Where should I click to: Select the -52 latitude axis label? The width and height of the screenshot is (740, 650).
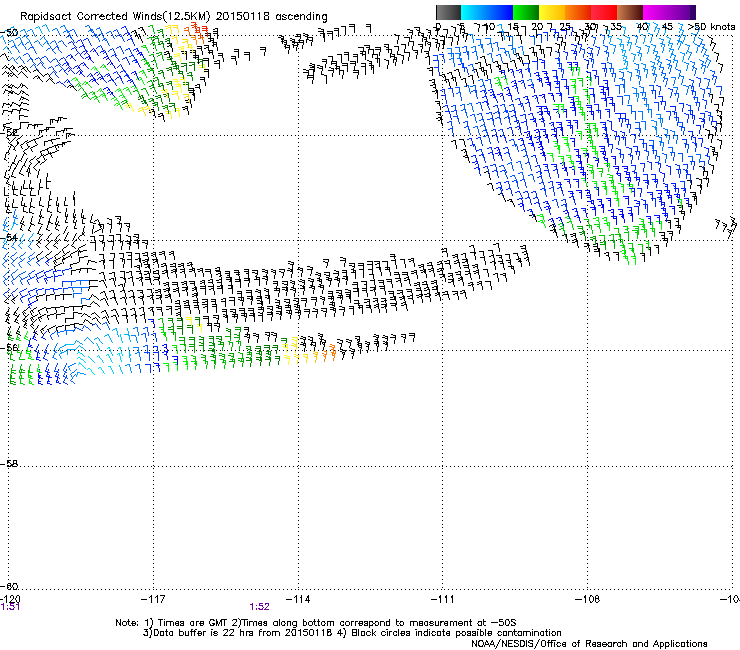[9, 133]
